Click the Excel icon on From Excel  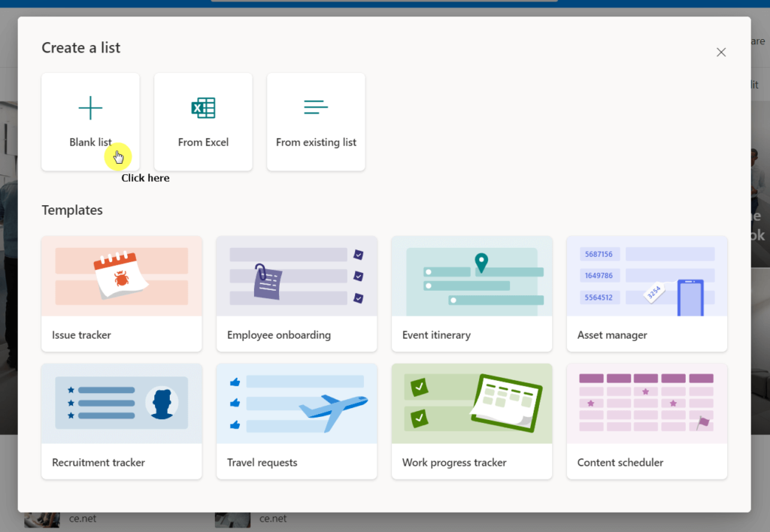point(203,108)
